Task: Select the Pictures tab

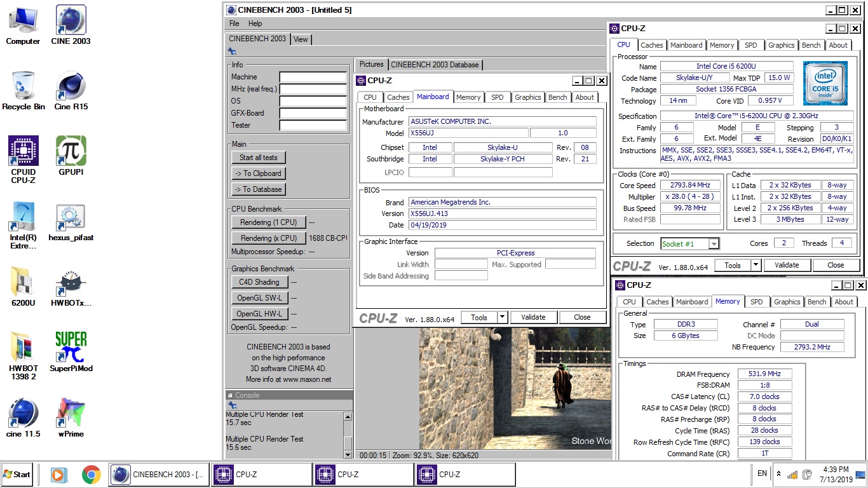Action: [371, 64]
